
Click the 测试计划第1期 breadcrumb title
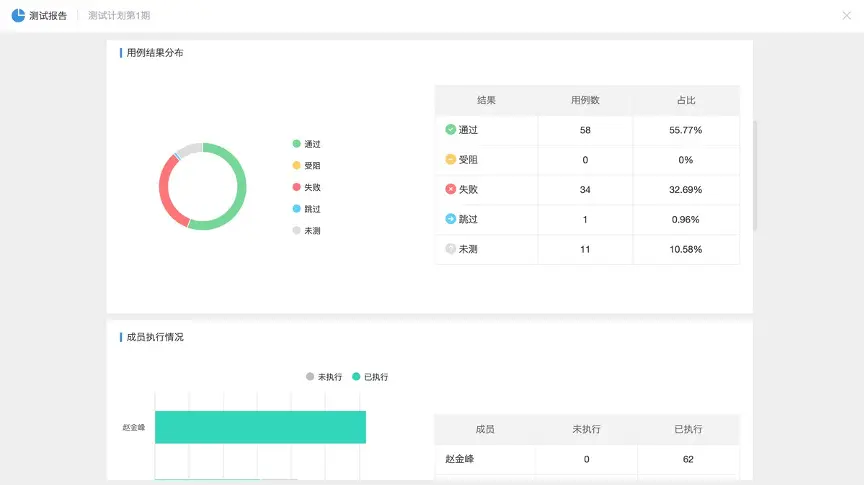[x=119, y=15]
